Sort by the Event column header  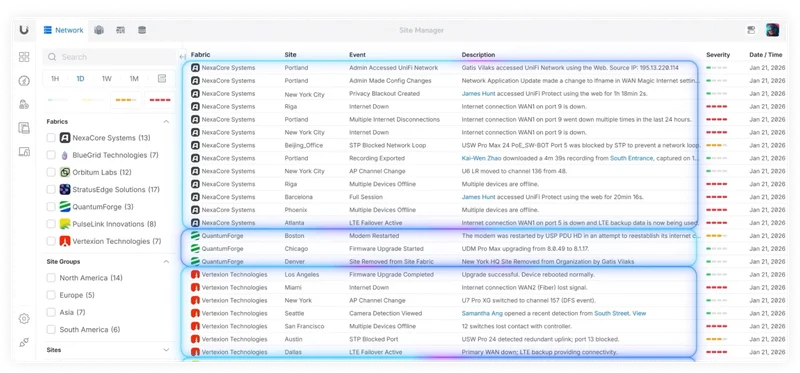point(357,55)
